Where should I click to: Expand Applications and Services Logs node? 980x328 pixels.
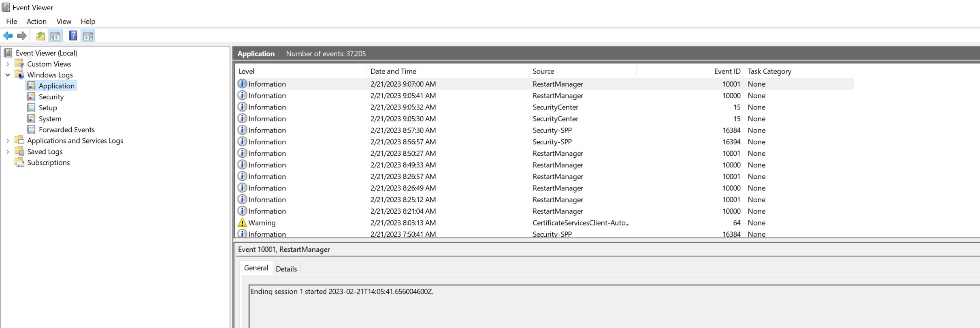pyautogui.click(x=8, y=141)
